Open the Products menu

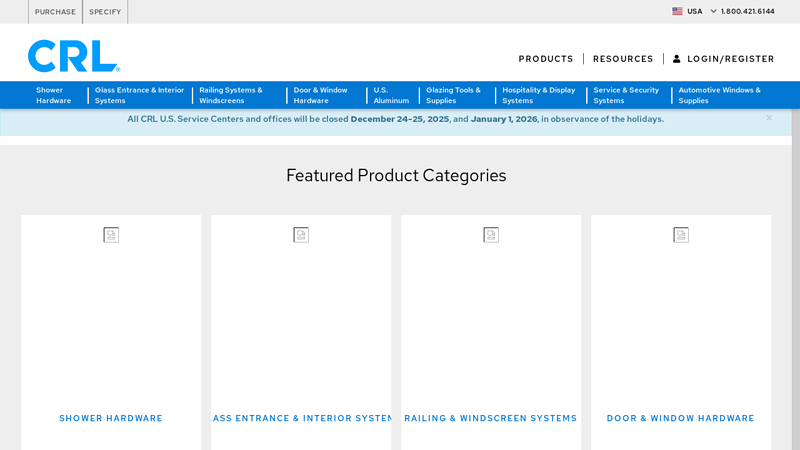(x=546, y=59)
